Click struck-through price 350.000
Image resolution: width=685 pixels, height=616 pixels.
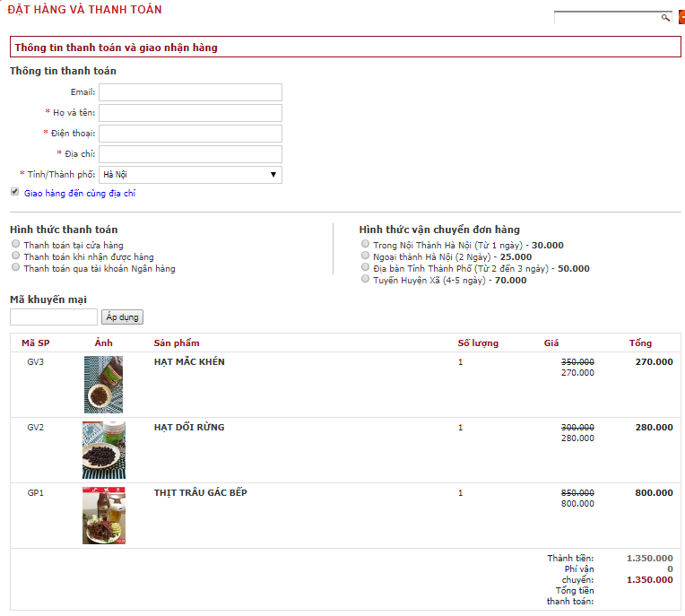(x=577, y=361)
